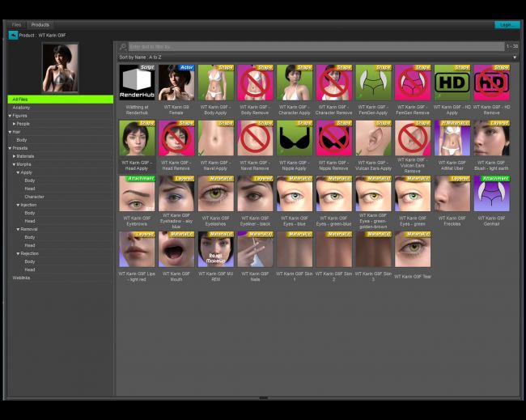Collapse the Injection category
This screenshot has height=420, width=526.
click(19, 205)
